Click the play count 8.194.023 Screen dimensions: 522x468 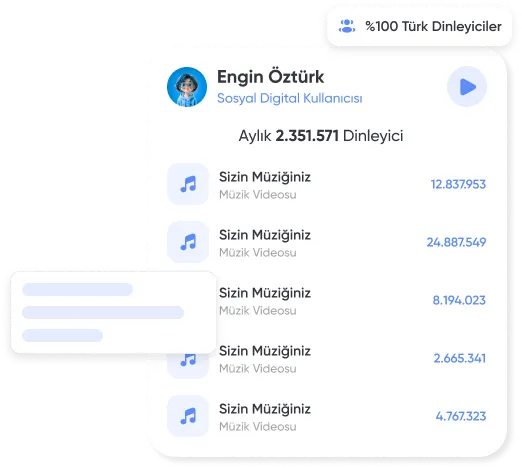[459, 300]
